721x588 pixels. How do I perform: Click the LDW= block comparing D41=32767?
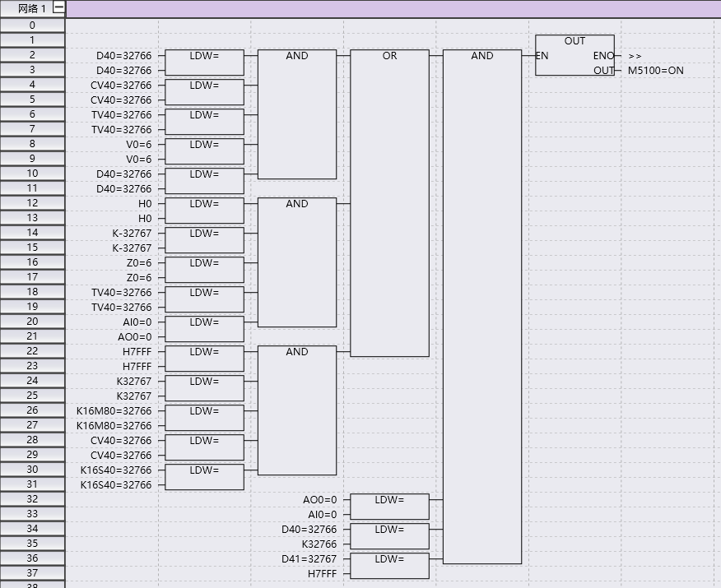tap(389, 566)
